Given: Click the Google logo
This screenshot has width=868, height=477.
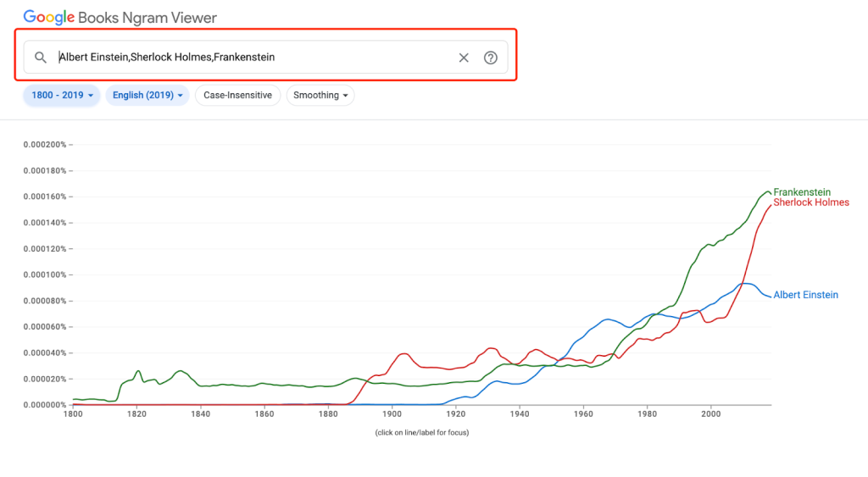Looking at the screenshot, I should coord(48,18).
